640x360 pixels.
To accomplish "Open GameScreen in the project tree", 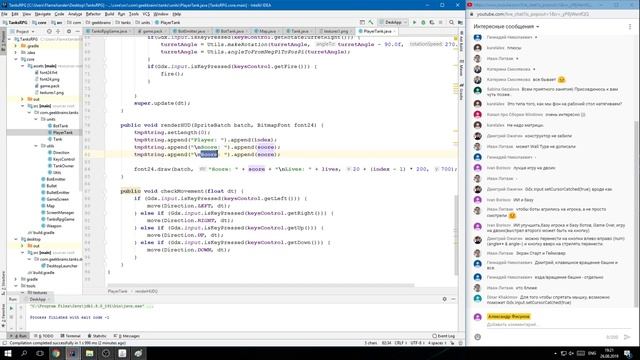I will [58, 199].
